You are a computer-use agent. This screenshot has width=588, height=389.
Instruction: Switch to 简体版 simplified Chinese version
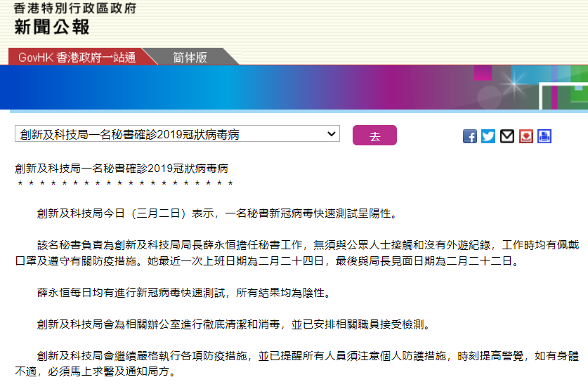tap(190, 58)
